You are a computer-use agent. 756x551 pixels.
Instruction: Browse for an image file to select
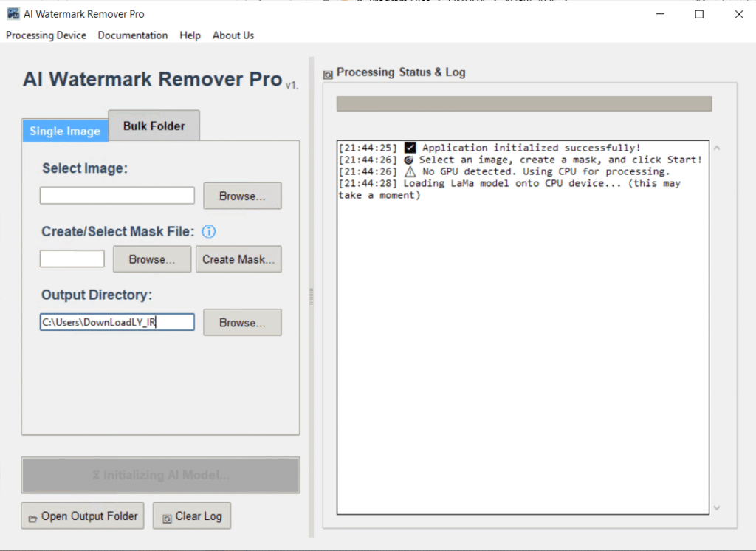242,196
